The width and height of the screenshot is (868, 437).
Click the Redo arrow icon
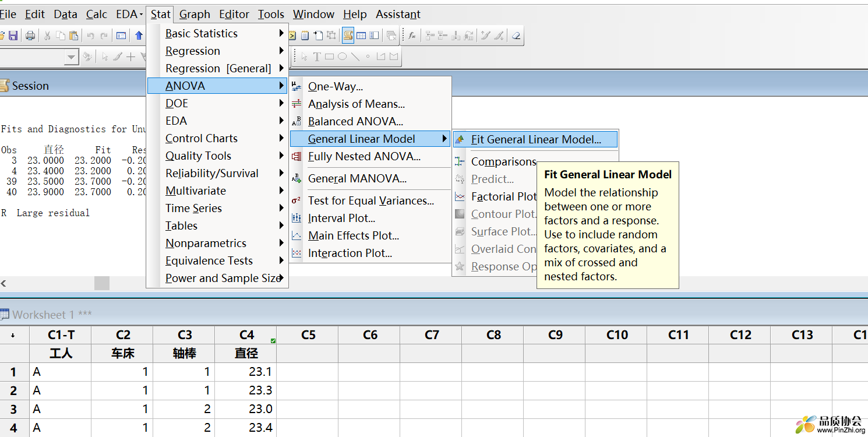point(104,36)
